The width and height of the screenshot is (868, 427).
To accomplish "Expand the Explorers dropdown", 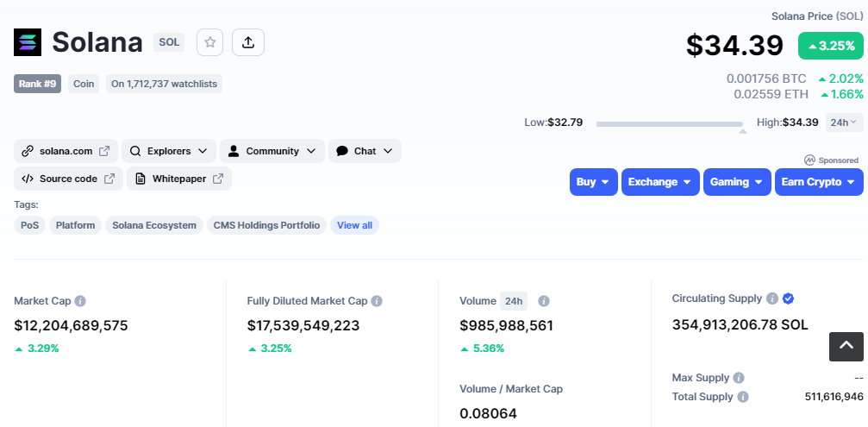I will 169,151.
